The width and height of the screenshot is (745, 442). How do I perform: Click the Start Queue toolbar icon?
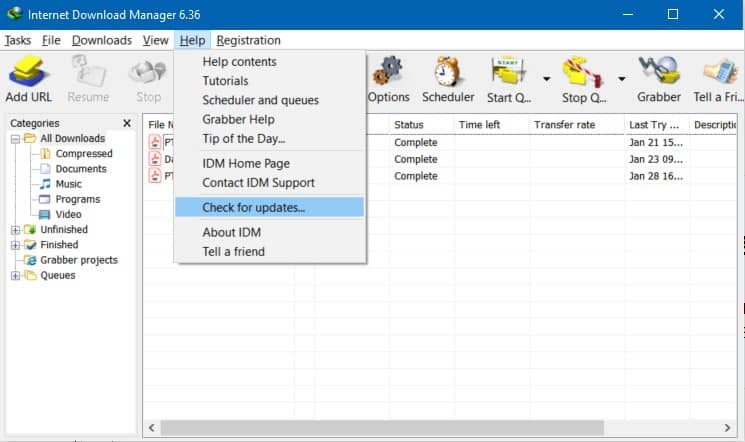pyautogui.click(x=508, y=72)
